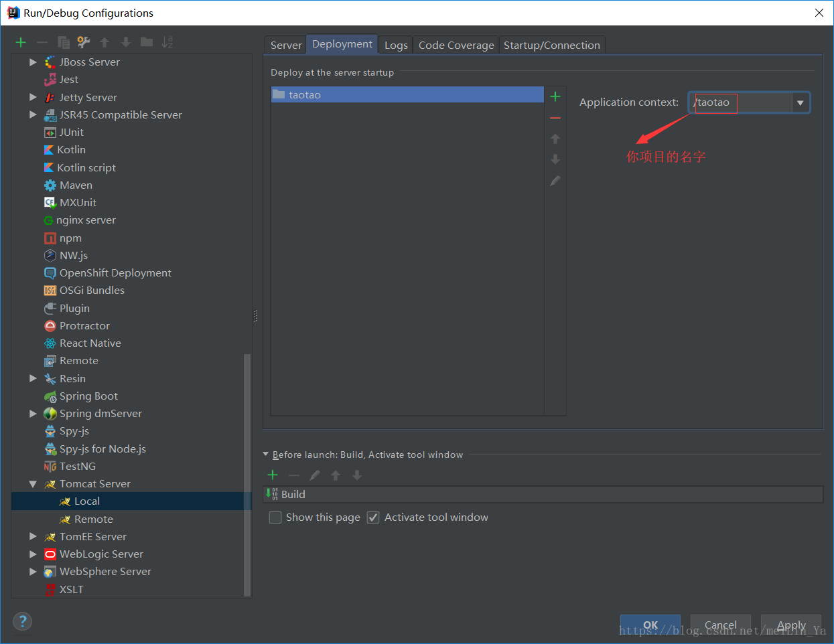The width and height of the screenshot is (834, 644).
Task: Add deployment artifact green plus
Action: [x=555, y=96]
